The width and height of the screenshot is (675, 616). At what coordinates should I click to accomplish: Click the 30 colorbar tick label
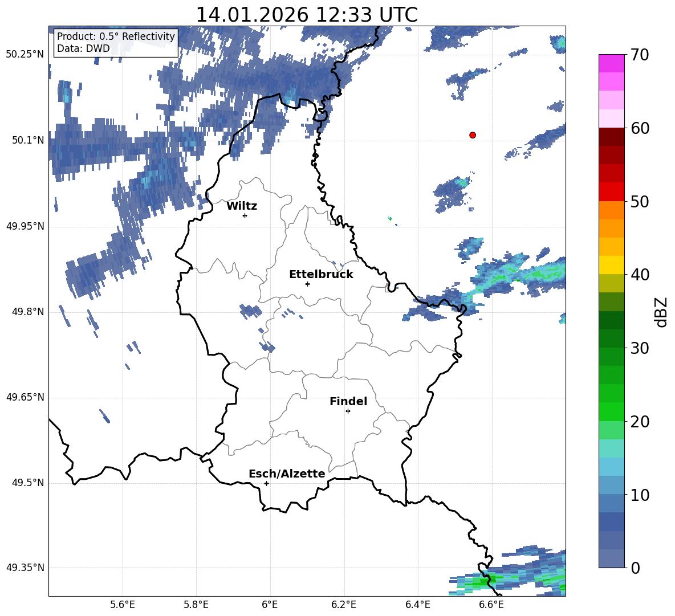point(640,348)
